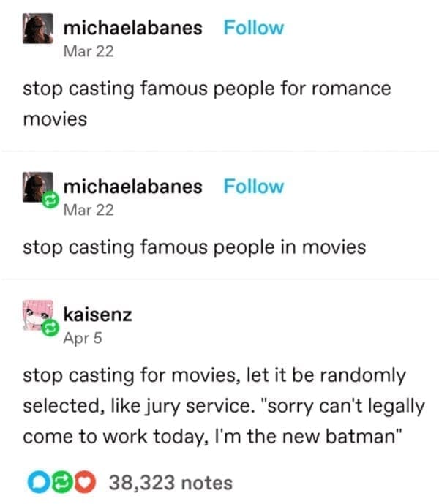Follow michaelabanes on the reblogged post
439x504 pixels.
pos(254,187)
